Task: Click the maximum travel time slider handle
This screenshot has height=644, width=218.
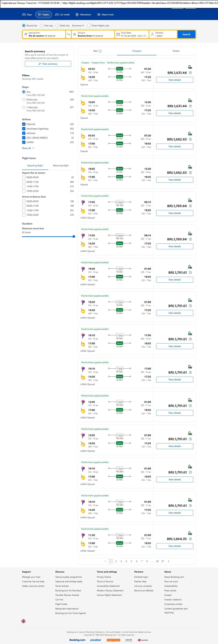Action: [74, 236]
